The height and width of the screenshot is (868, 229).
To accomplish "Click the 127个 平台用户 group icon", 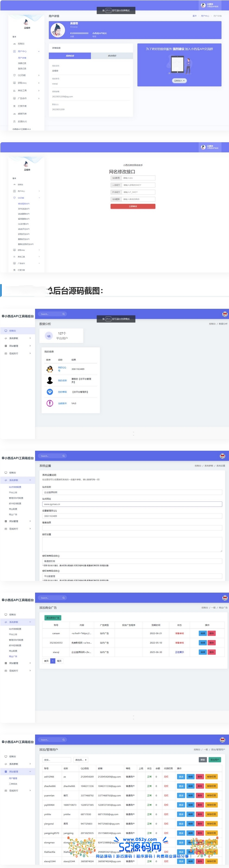I will coord(49,336).
